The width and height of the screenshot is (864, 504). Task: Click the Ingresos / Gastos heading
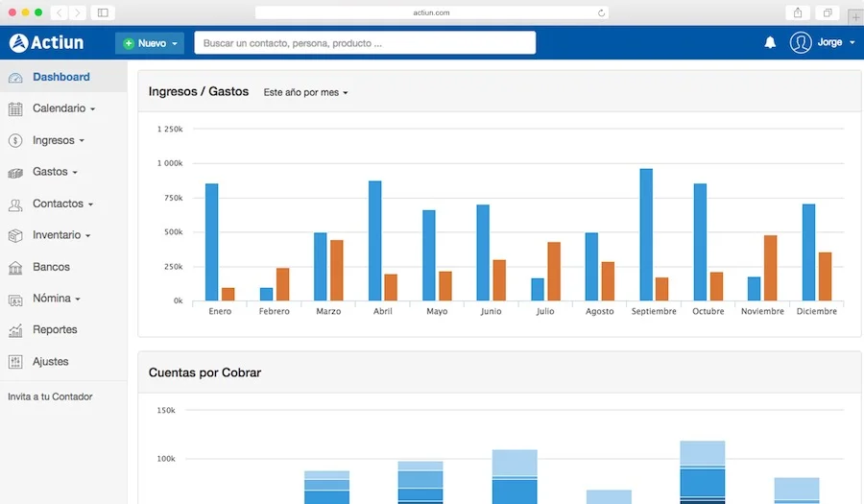click(199, 91)
